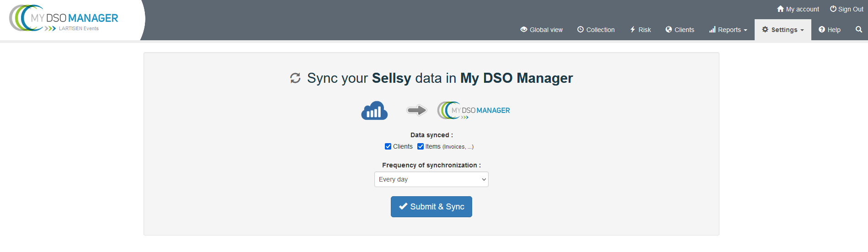Open the Risk section

pos(640,30)
